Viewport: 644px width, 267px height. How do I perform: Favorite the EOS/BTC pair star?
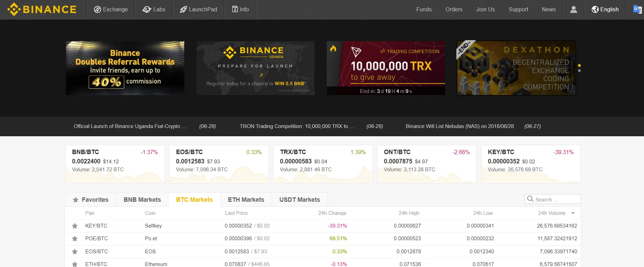coord(75,252)
